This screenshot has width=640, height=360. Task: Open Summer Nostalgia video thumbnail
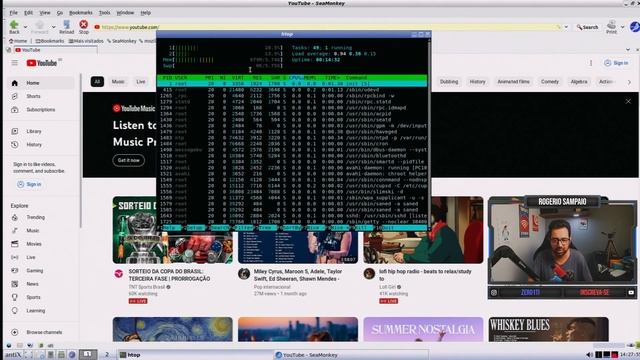tap(423, 329)
